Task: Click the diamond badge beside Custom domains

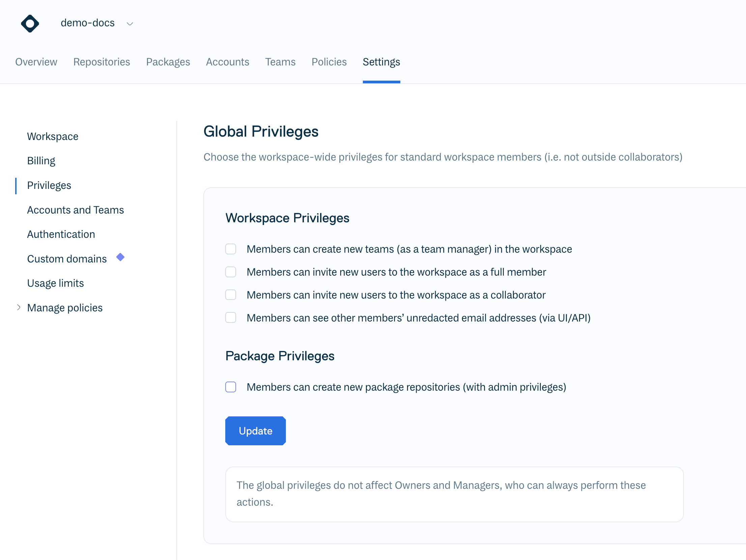Action: tap(120, 257)
